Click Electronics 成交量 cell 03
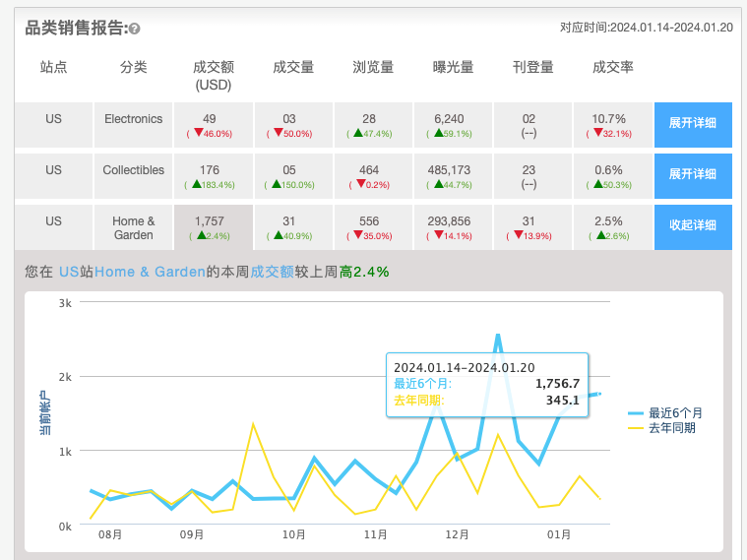Image resolution: width=747 pixels, height=560 pixels. pyautogui.click(x=293, y=124)
